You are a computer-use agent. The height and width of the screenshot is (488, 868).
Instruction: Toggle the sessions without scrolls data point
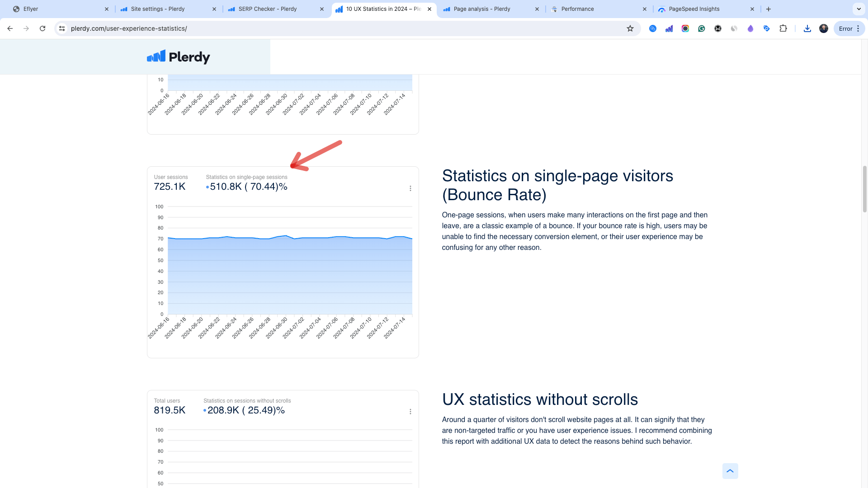[x=206, y=410]
